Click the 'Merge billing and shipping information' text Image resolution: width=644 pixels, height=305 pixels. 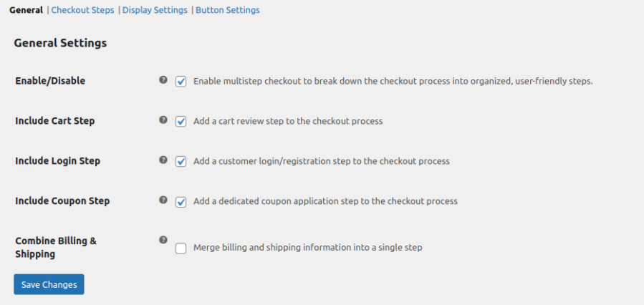click(x=308, y=248)
